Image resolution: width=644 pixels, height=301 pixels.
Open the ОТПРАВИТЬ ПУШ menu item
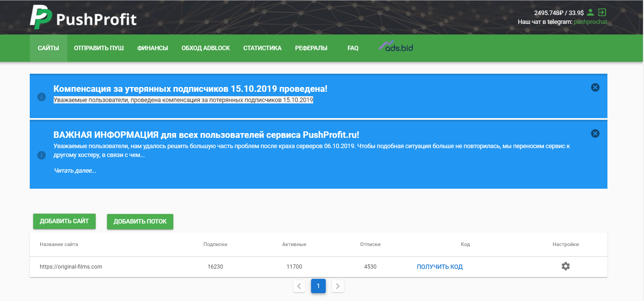(x=99, y=48)
